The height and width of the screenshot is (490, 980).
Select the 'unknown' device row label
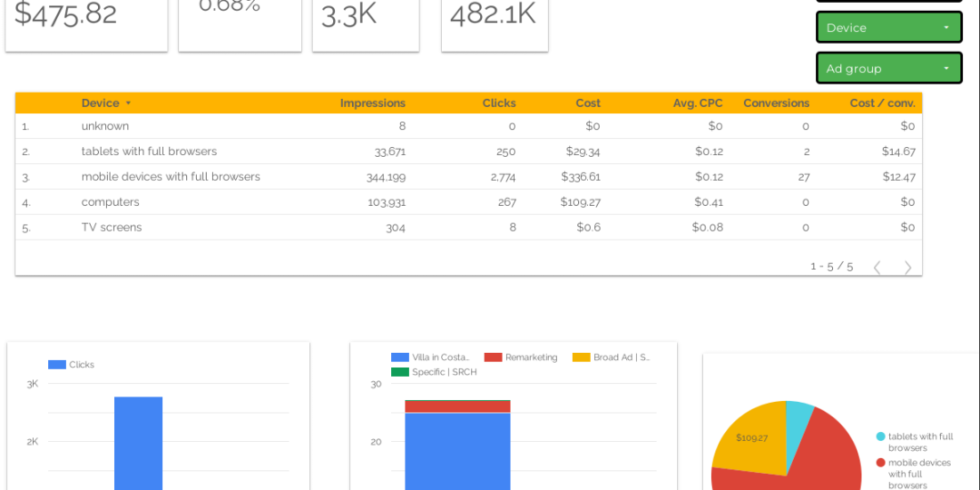tap(105, 126)
